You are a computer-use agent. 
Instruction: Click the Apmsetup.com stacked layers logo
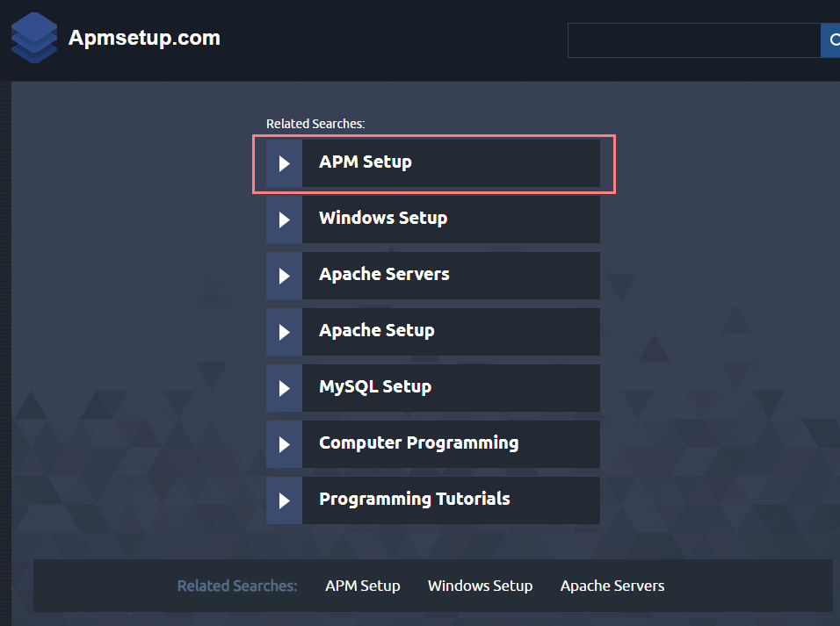tap(34, 38)
